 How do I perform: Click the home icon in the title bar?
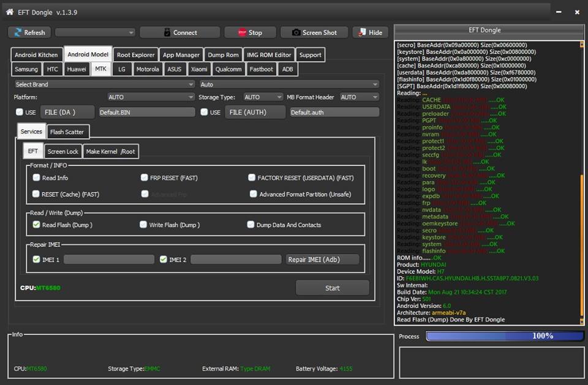[x=10, y=12]
